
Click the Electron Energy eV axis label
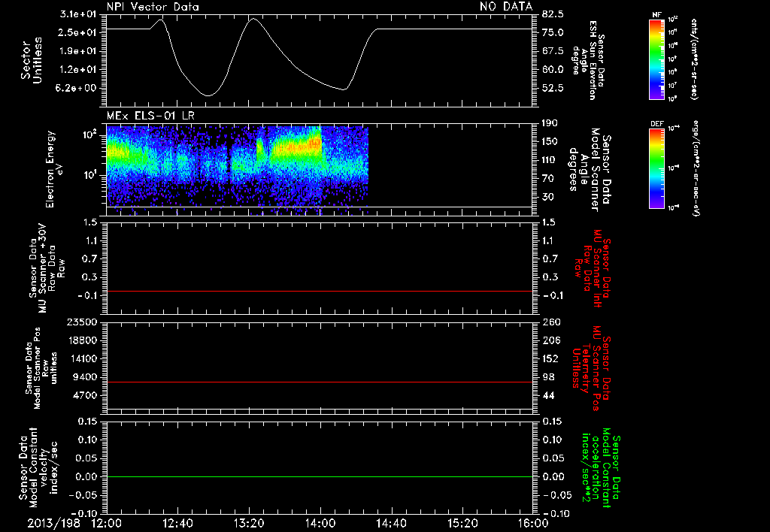(54, 169)
